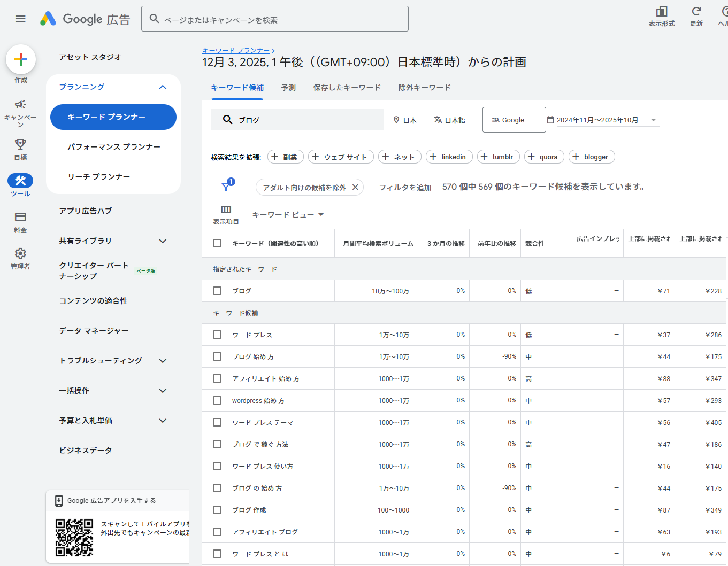This screenshot has height=566, width=728.
Task: Tick the checkbox for ワード プレス テーマ
Action: tap(217, 422)
